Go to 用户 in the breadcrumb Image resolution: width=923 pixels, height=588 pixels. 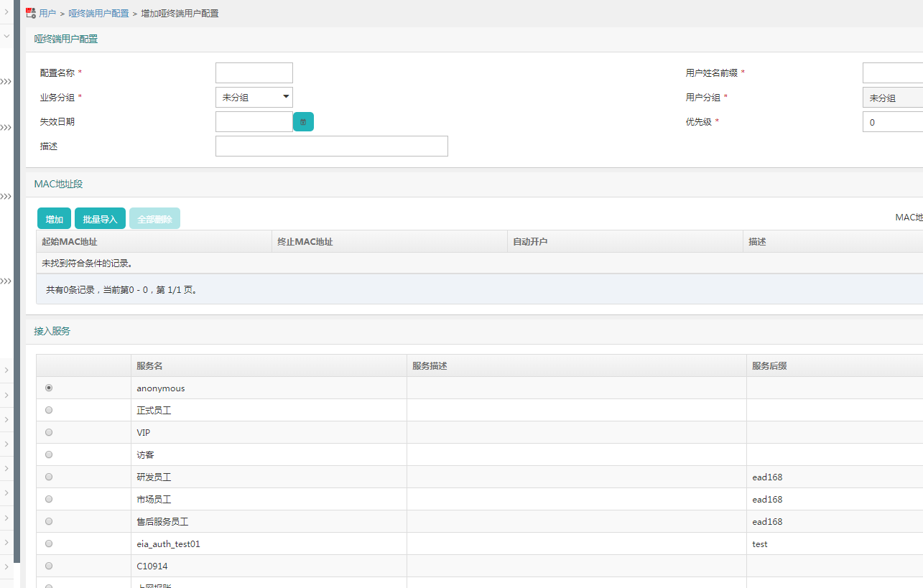pos(47,14)
